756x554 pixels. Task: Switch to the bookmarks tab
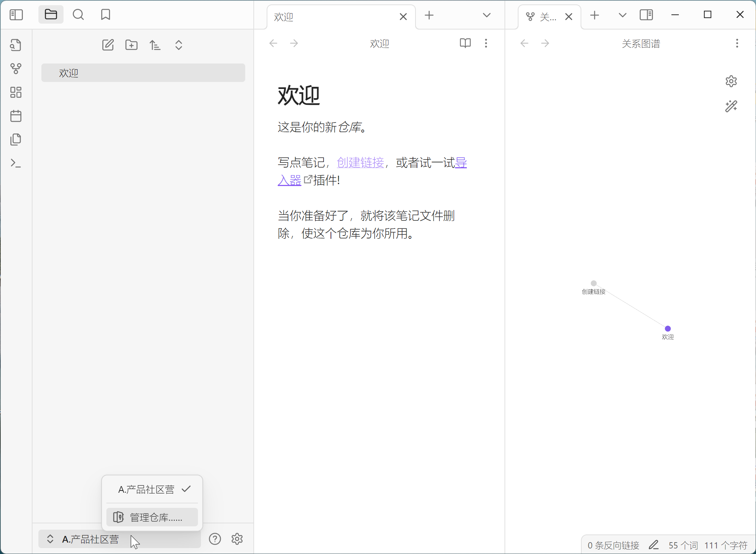(x=106, y=15)
